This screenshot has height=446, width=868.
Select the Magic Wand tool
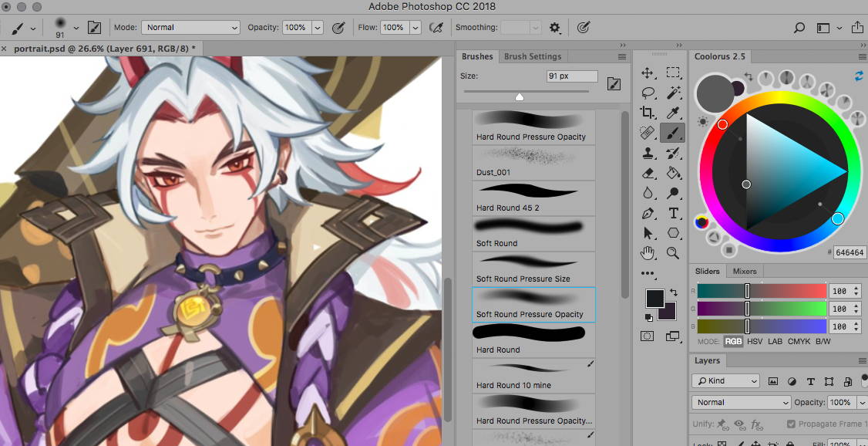click(673, 93)
